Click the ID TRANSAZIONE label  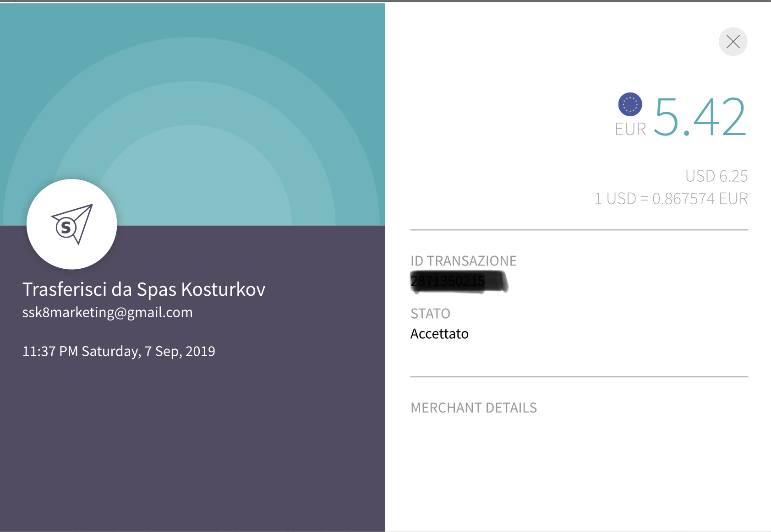click(x=463, y=261)
